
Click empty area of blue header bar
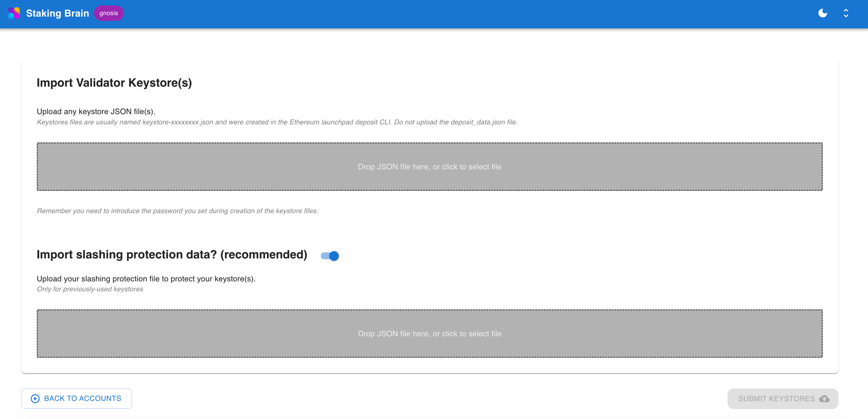click(452, 14)
